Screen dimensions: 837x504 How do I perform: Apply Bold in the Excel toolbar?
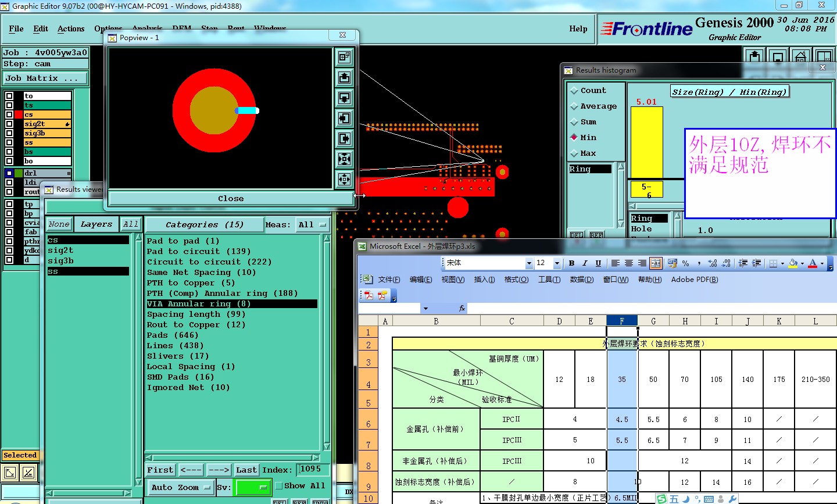point(571,263)
